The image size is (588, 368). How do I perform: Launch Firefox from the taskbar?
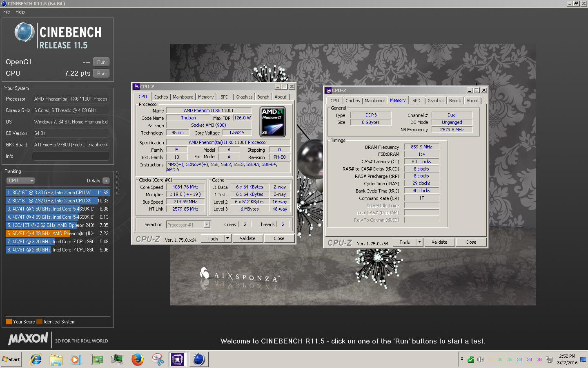(138, 359)
